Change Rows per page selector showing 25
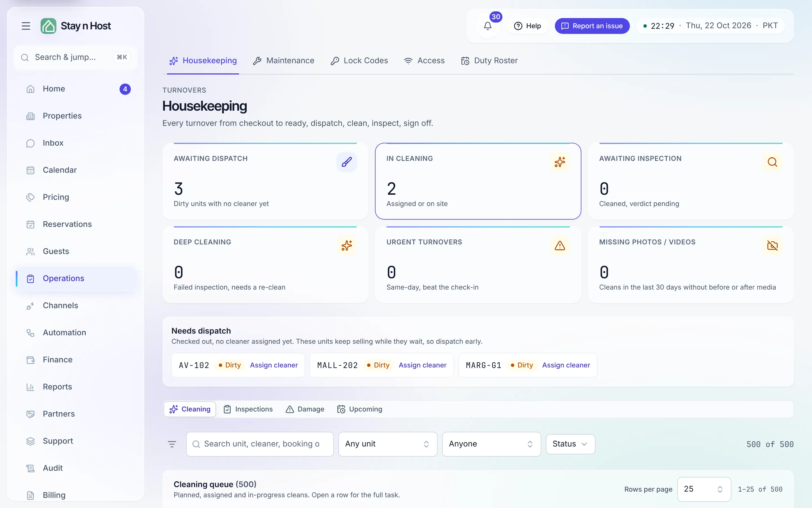 coord(704,489)
